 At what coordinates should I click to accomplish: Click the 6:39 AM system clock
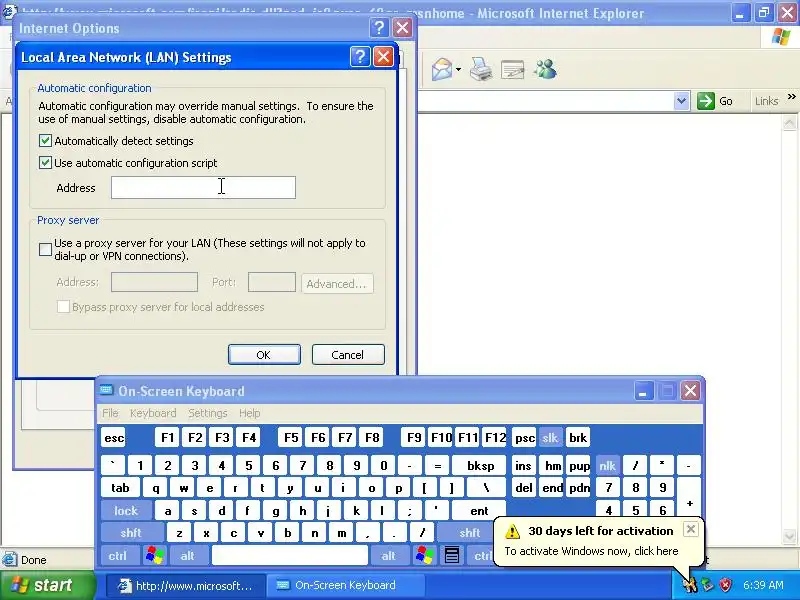tap(763, 585)
